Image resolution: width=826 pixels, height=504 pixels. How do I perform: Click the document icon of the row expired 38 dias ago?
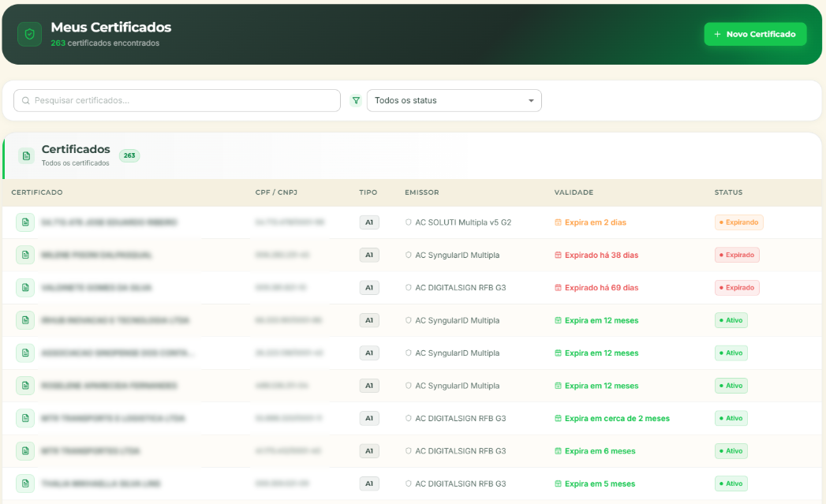[x=25, y=255]
